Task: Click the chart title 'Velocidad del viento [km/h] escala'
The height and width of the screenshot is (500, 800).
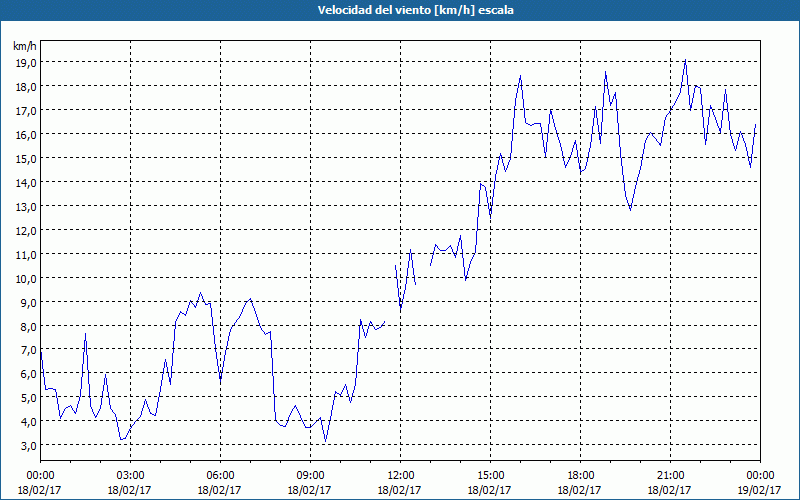Action: [415, 10]
